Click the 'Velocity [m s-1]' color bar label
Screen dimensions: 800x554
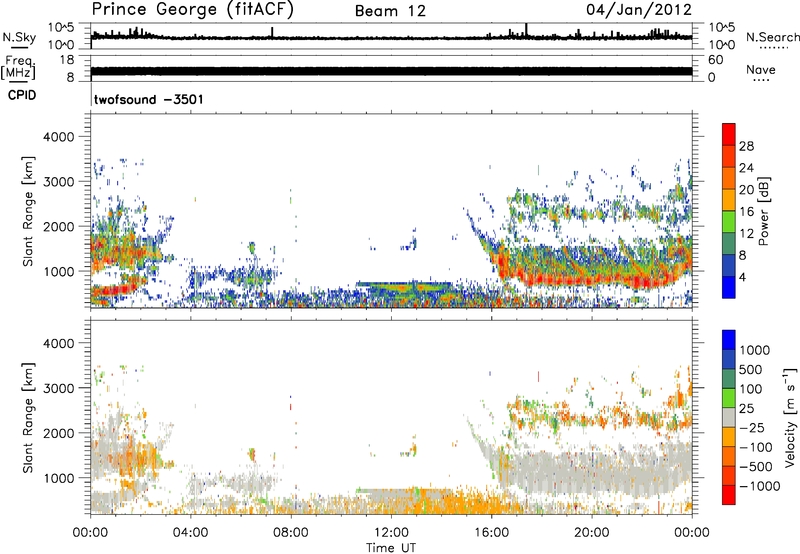point(790,417)
